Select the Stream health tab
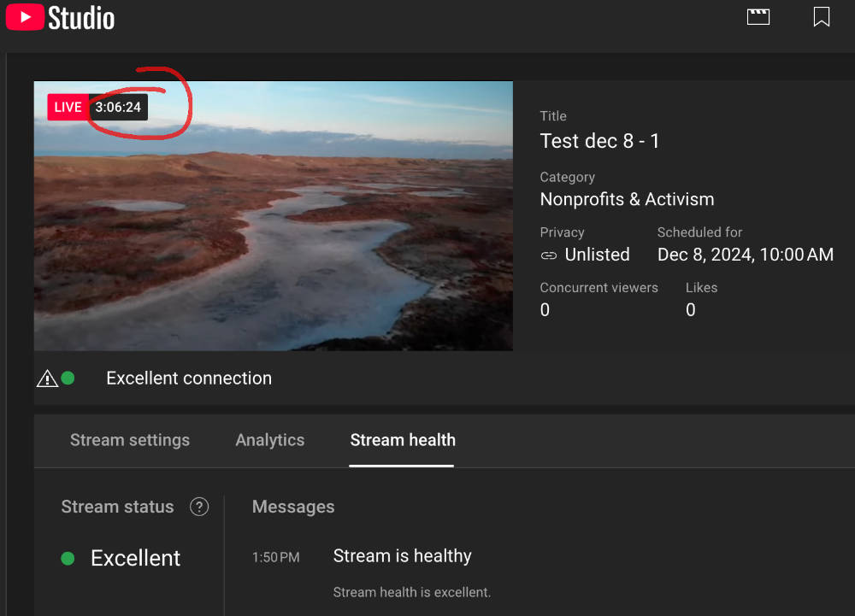855x616 pixels. pyautogui.click(x=403, y=440)
